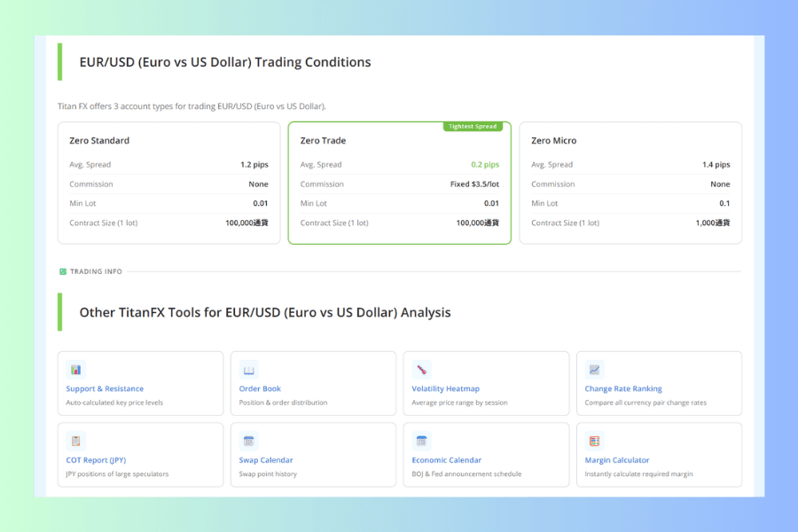Open the Volatility Heatmap link
798x532 pixels.
[446, 388]
